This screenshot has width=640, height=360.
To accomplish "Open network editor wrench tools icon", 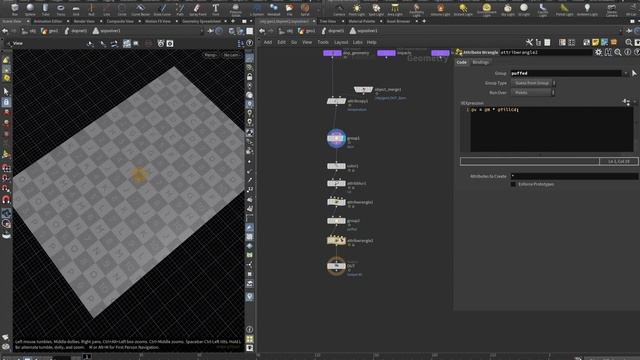I will 529,42.
